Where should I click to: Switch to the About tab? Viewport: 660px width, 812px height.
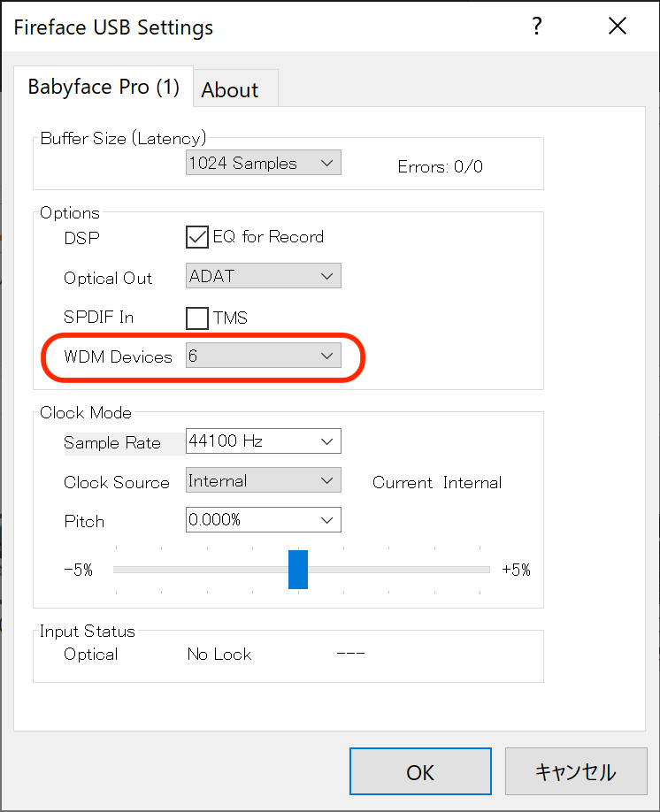pos(229,89)
